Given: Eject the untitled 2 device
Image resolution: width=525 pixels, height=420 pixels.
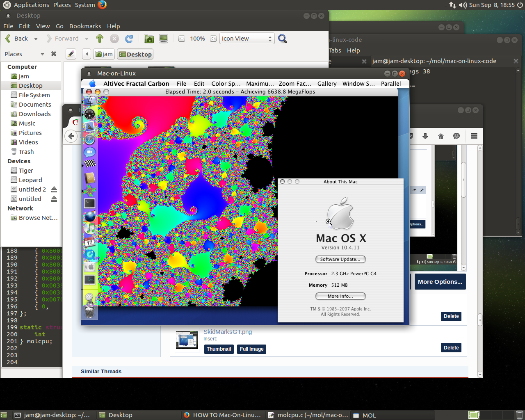Looking at the screenshot, I should (x=54, y=189).
